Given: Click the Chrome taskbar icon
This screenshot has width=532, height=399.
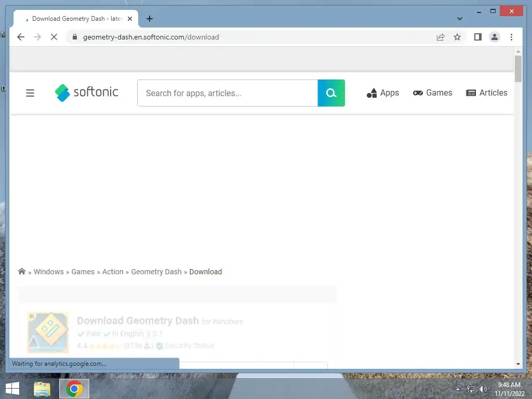Looking at the screenshot, I should pos(74,389).
